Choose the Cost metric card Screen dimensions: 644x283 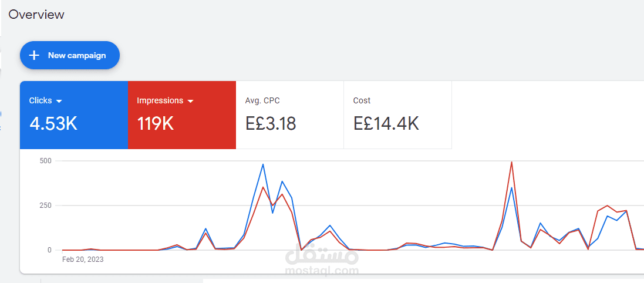click(x=397, y=115)
